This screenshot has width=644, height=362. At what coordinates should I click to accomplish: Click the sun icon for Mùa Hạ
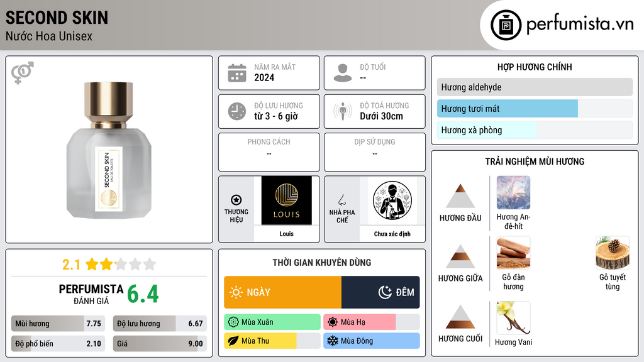(x=333, y=322)
